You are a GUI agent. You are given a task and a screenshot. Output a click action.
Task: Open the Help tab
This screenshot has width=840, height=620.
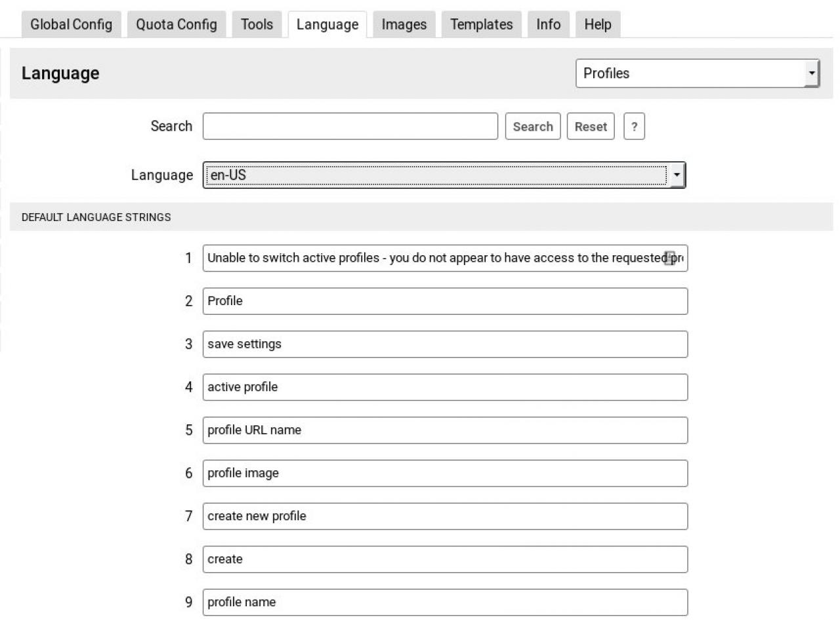[x=597, y=25]
